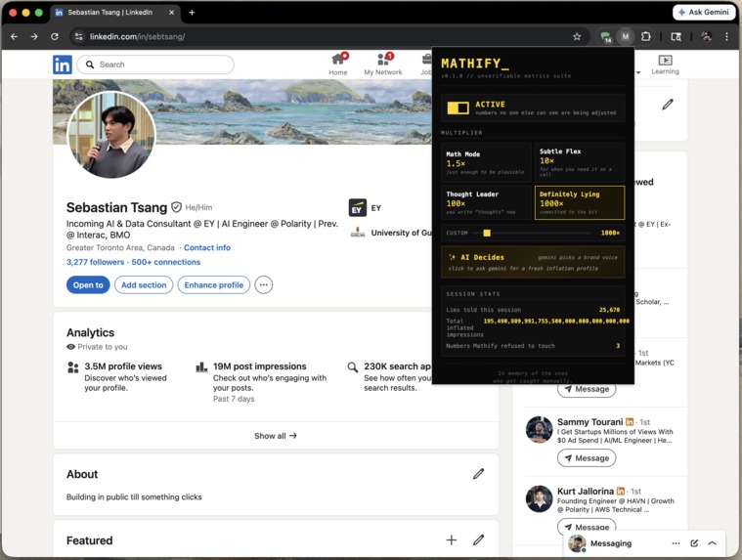742x560 pixels.
Task: Open 19M post impressions analytics
Action: [259, 366]
